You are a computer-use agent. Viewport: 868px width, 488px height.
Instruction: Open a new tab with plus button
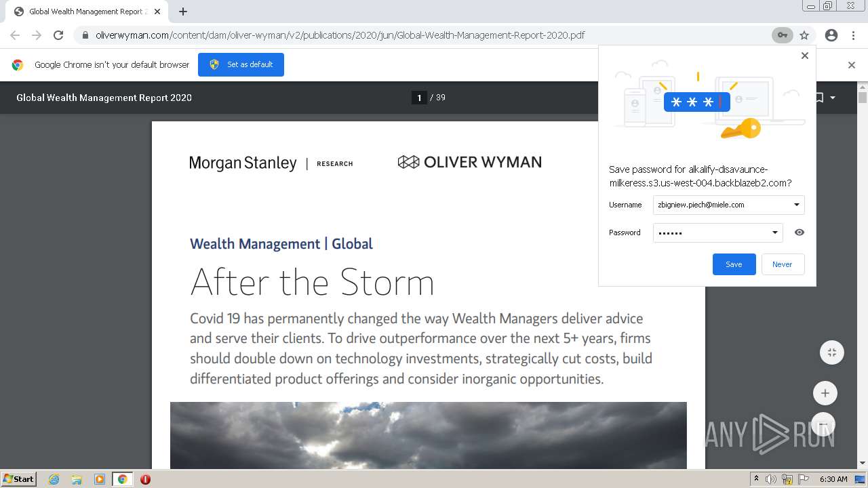click(183, 12)
